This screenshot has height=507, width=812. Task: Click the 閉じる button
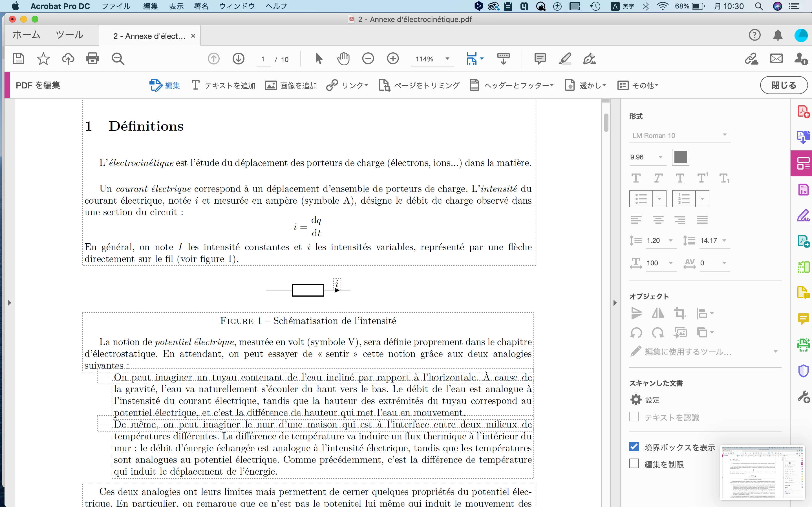pyautogui.click(x=783, y=85)
